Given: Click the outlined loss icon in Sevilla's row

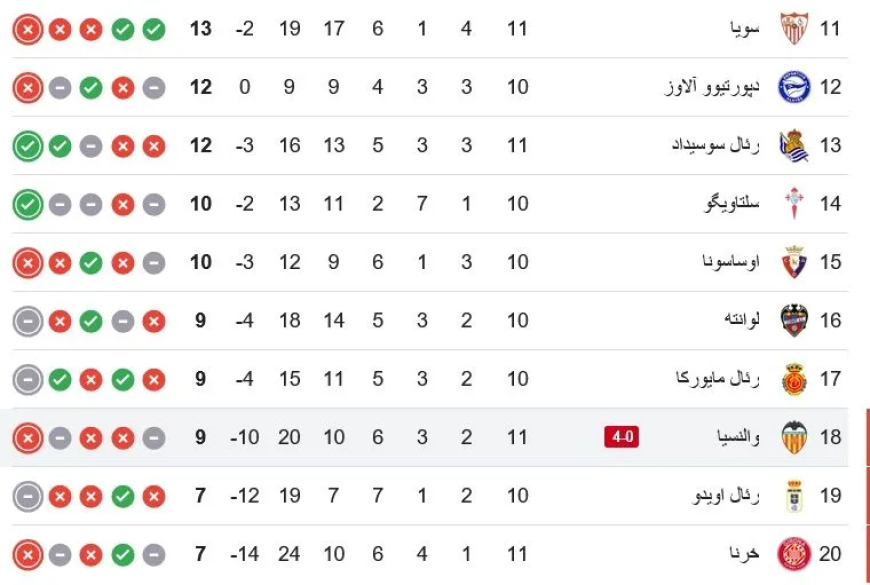Looking at the screenshot, I should pyautogui.click(x=28, y=29).
